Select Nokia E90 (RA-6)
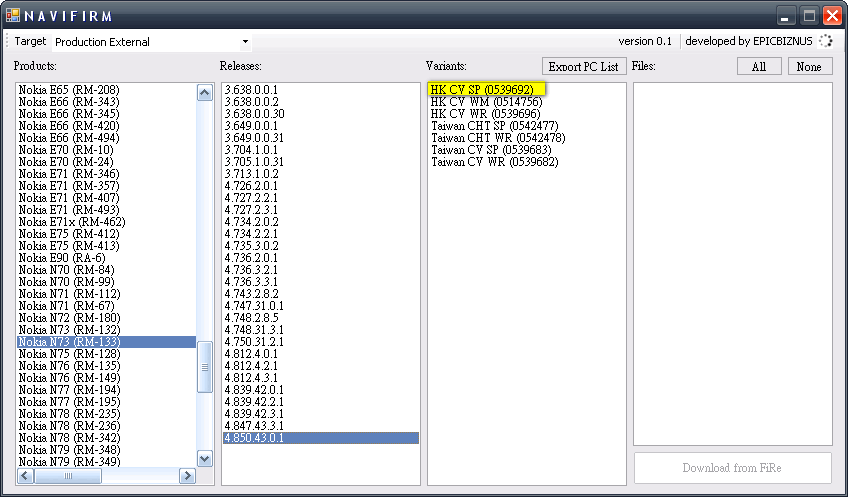 click(62, 257)
